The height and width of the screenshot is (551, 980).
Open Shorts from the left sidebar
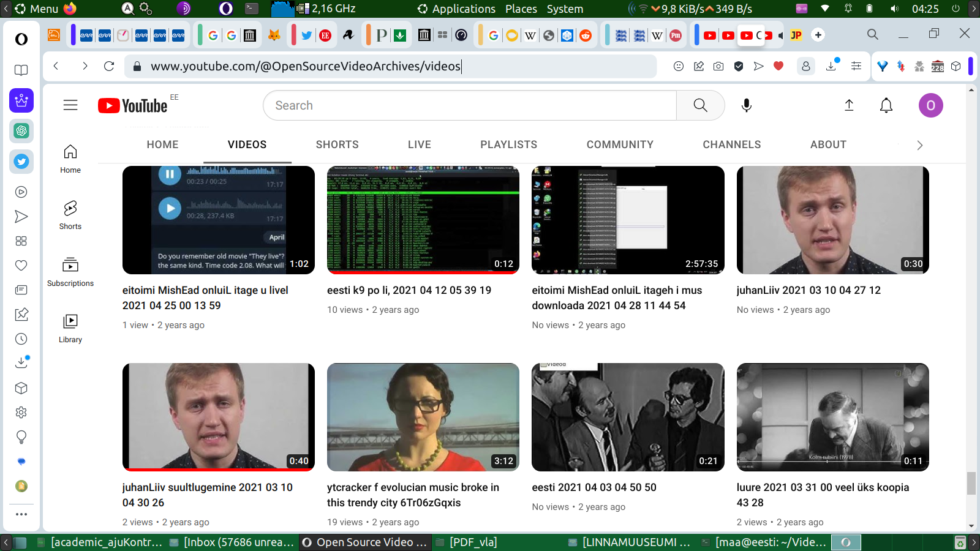(x=70, y=215)
